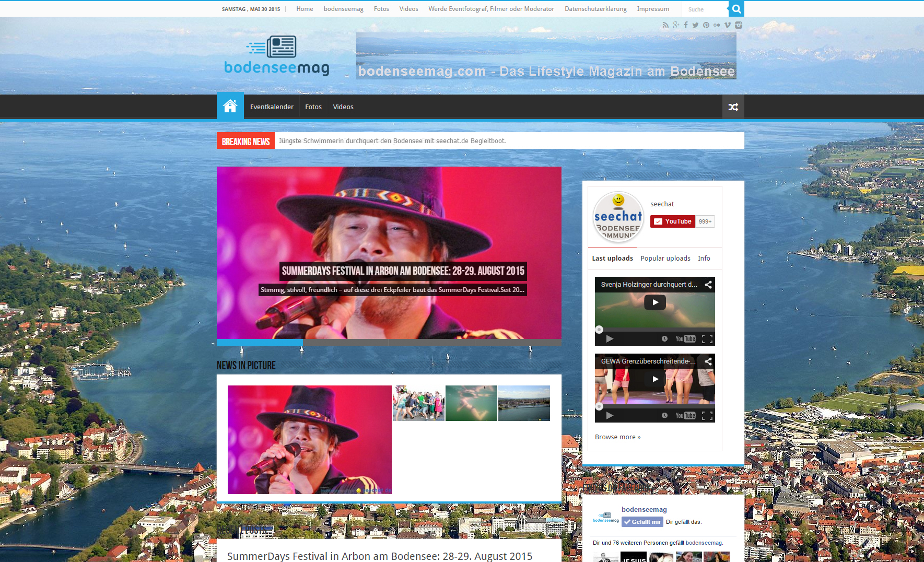Share the GEWA Grenzüberschreitende video
Screen dimensions: 924x562
coord(708,361)
